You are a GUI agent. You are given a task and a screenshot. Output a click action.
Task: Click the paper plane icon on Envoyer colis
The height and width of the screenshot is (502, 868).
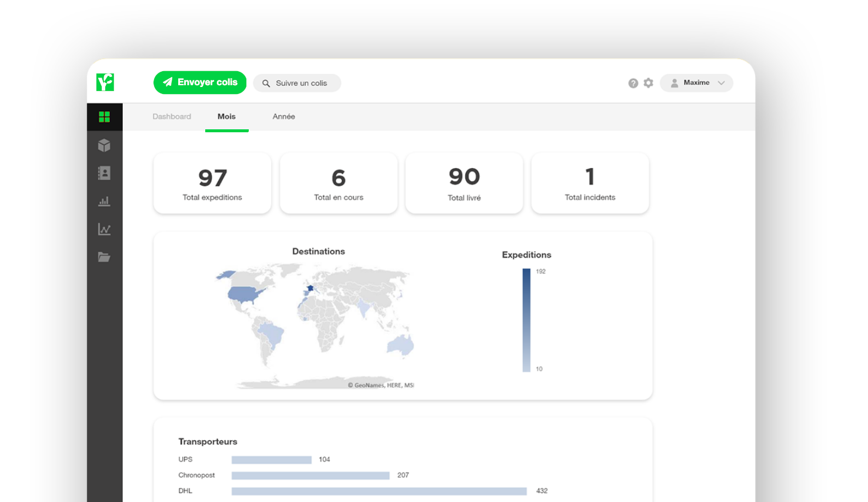click(168, 82)
